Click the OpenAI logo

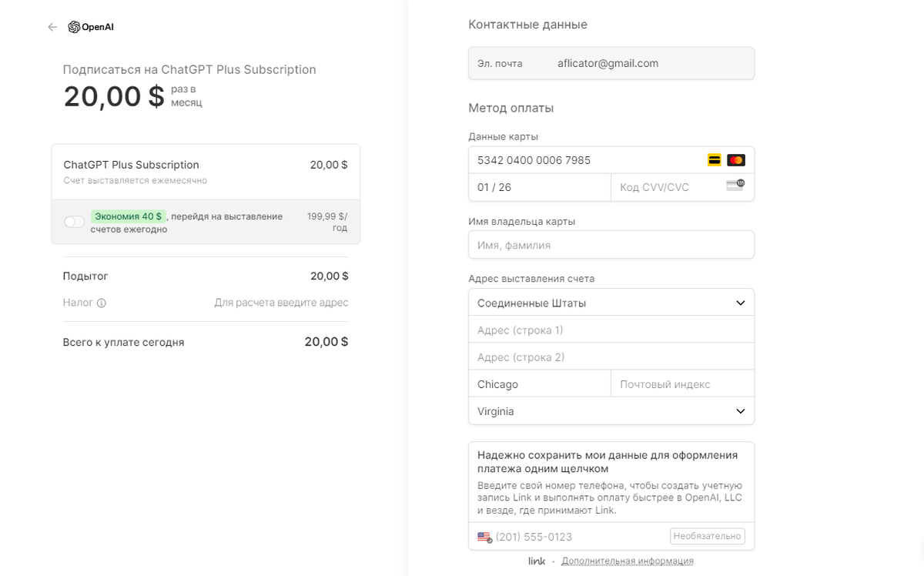coord(91,27)
